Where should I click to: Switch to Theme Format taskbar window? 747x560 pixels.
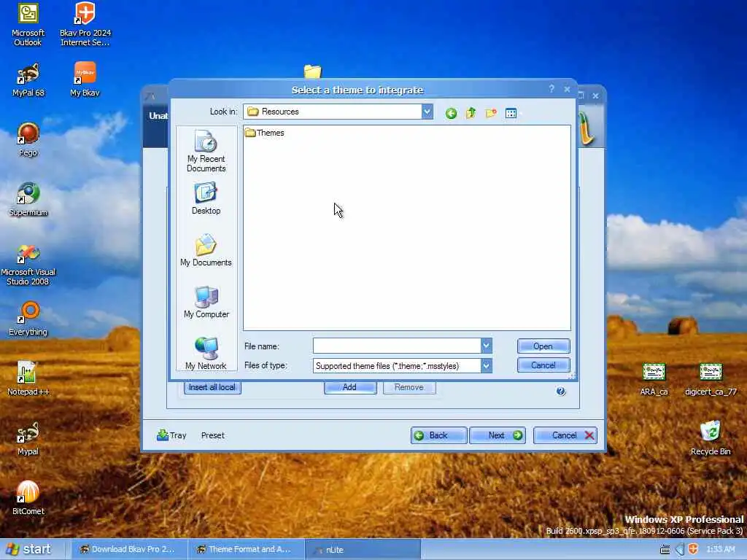245,549
